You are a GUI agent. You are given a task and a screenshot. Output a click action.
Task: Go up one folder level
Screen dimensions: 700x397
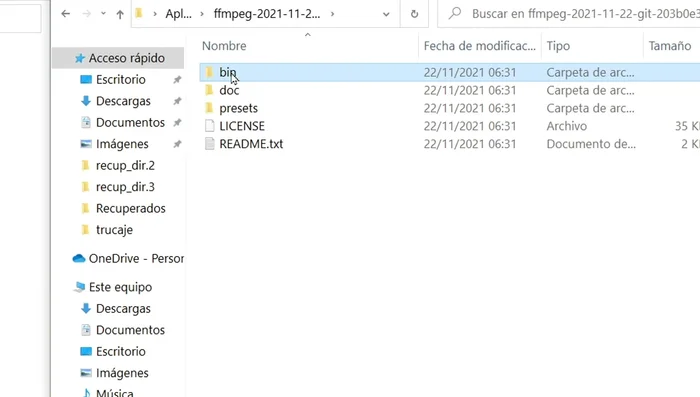[x=120, y=14]
